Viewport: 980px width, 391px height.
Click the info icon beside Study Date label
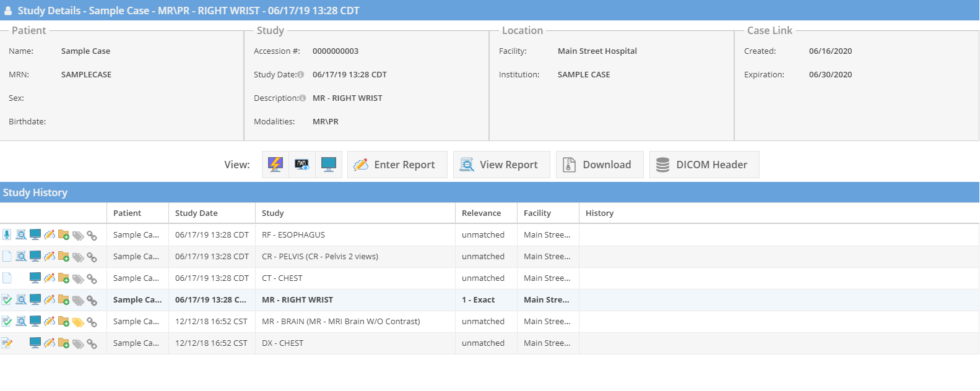tap(301, 75)
